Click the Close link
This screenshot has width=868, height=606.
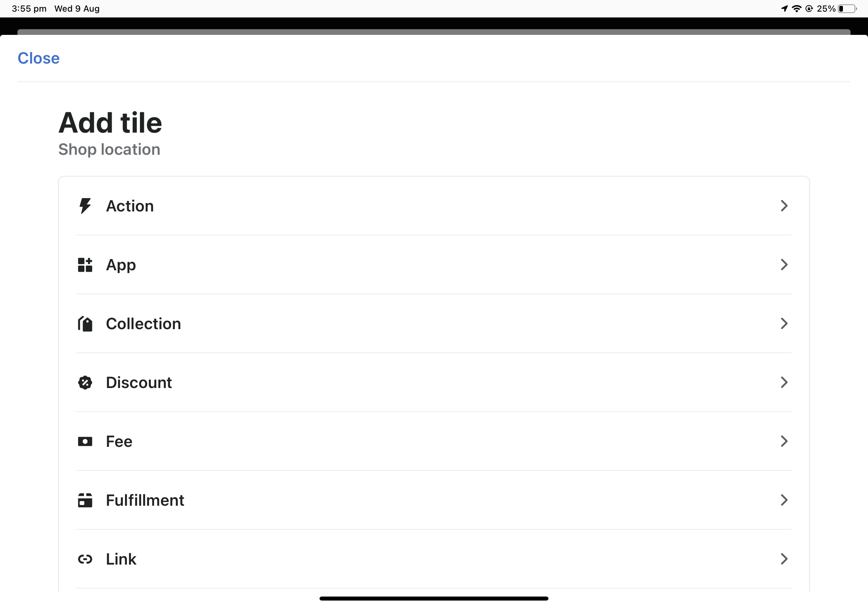pyautogui.click(x=38, y=58)
